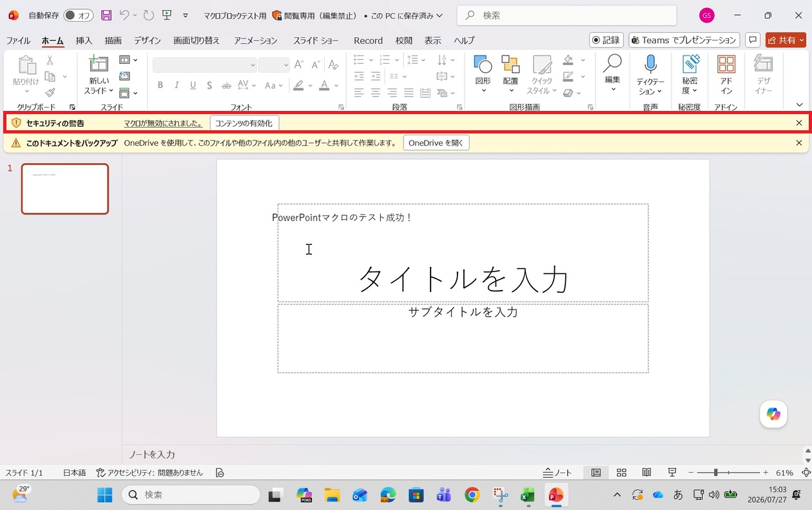Open Excel from the taskbar
This screenshot has height=510, width=812.
pos(528,495)
